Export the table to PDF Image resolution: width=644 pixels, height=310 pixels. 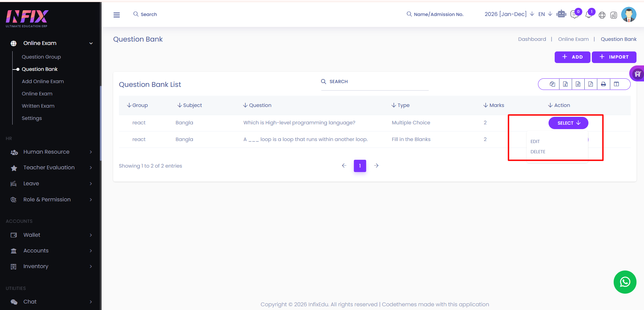[x=590, y=84]
